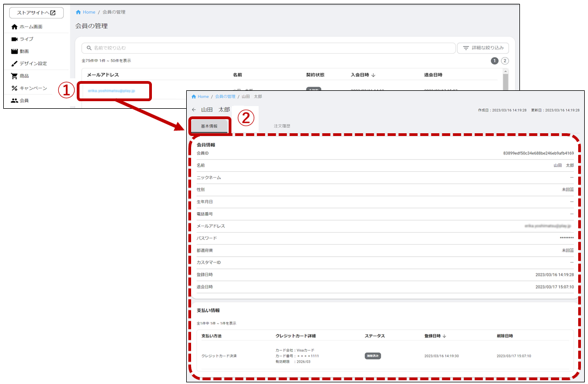
Task: Select the 基本情報 tab
Action: pos(209,126)
